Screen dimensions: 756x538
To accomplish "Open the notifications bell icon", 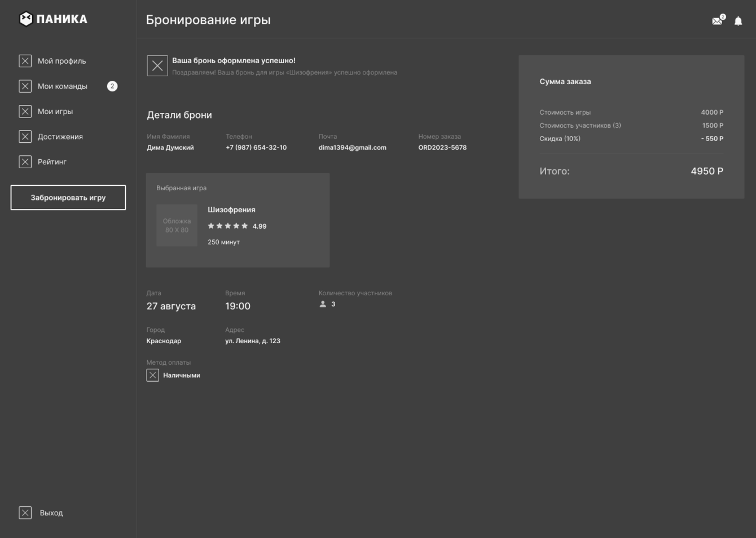I will point(738,21).
